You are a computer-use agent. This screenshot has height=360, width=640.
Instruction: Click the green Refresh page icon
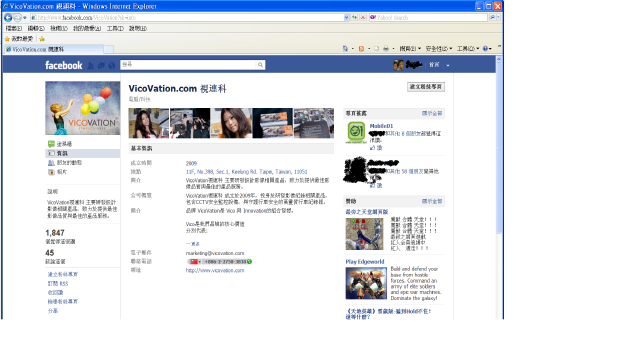coord(354,18)
